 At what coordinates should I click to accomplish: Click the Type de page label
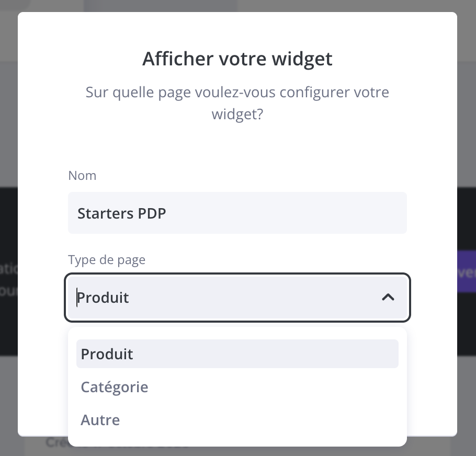[107, 259]
